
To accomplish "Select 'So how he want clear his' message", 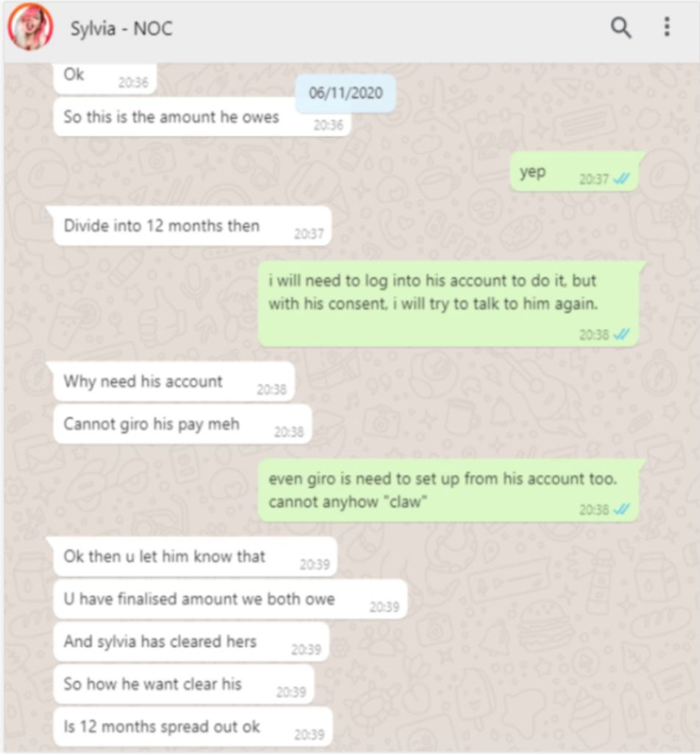I will coord(184,684).
